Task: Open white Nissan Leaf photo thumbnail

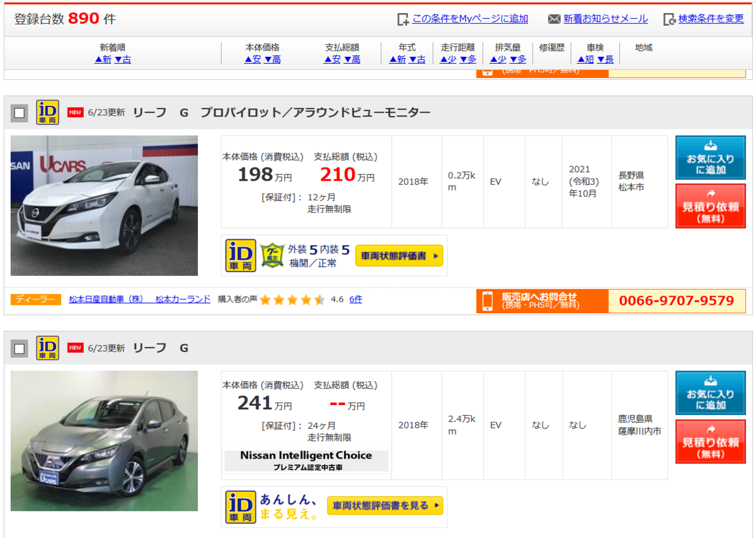Action: point(104,205)
